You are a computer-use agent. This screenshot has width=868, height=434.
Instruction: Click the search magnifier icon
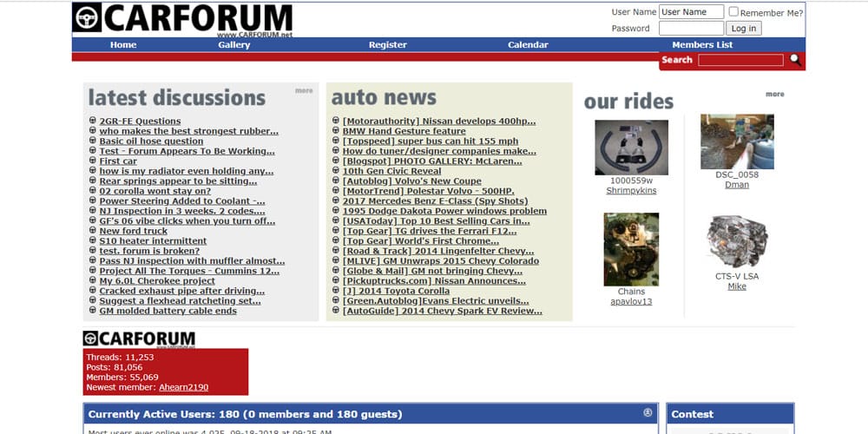pos(795,60)
